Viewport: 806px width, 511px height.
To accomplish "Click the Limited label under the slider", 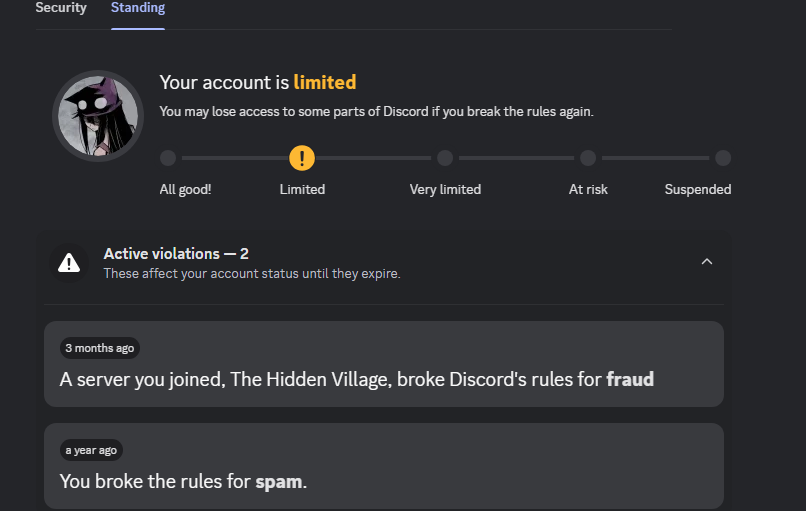I will tap(302, 189).
